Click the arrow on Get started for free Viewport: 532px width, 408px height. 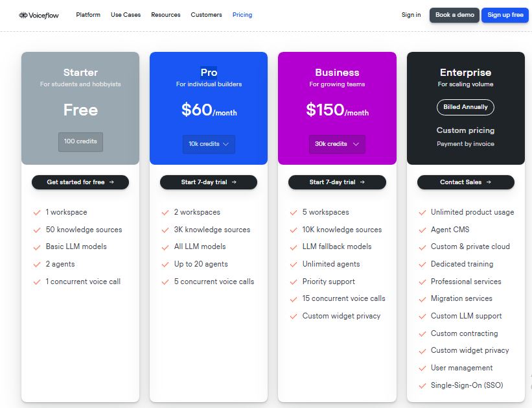pyautogui.click(x=111, y=182)
